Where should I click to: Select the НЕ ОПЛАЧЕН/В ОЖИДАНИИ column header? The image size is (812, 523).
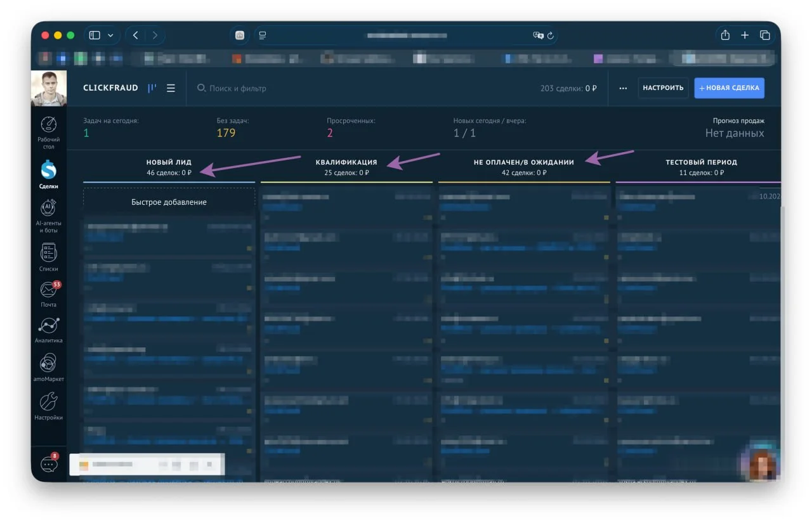point(524,162)
